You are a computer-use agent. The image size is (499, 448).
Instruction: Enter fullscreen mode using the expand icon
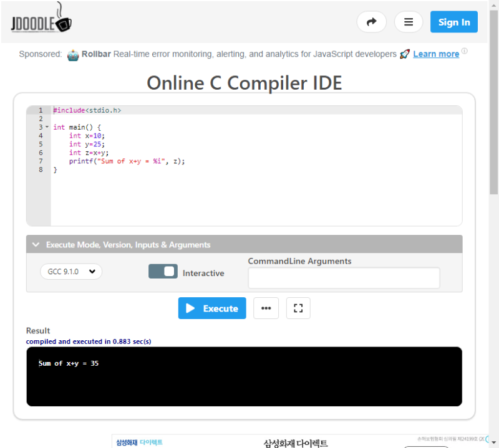coord(298,308)
